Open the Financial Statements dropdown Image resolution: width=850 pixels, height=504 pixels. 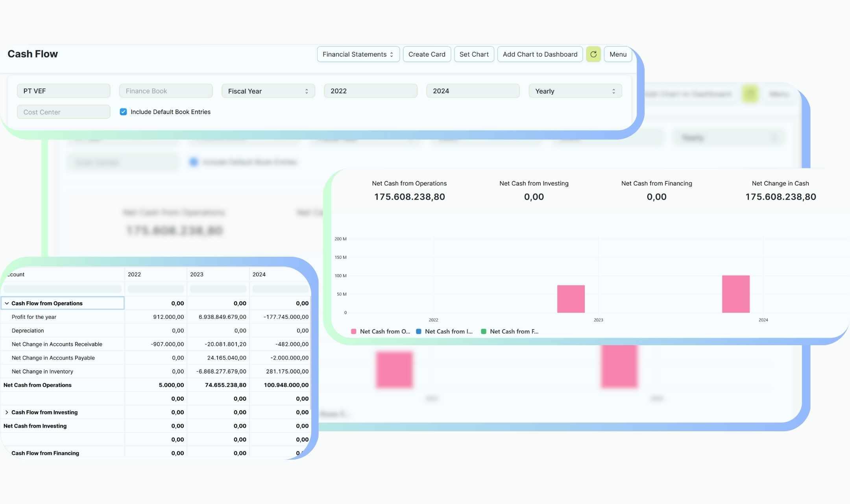[358, 54]
